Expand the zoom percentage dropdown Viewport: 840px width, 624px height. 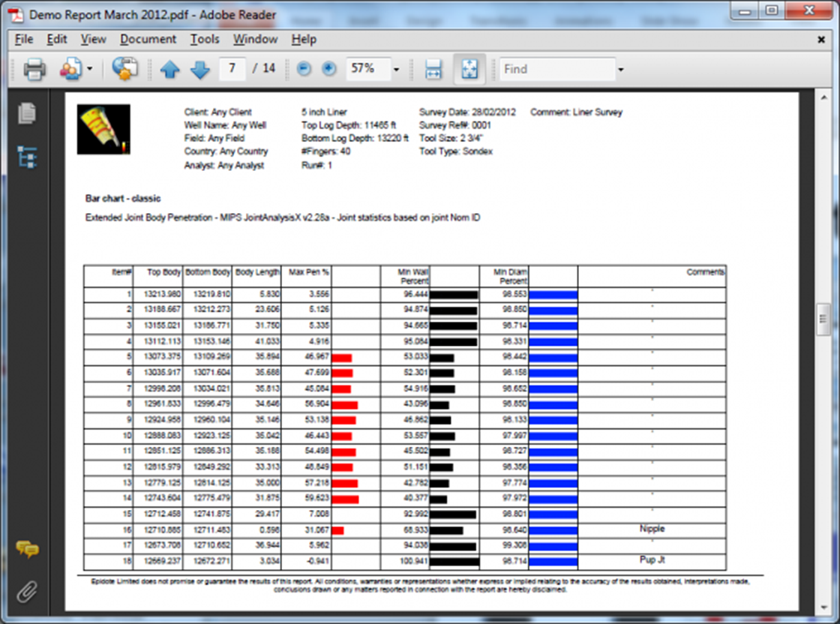[x=396, y=70]
